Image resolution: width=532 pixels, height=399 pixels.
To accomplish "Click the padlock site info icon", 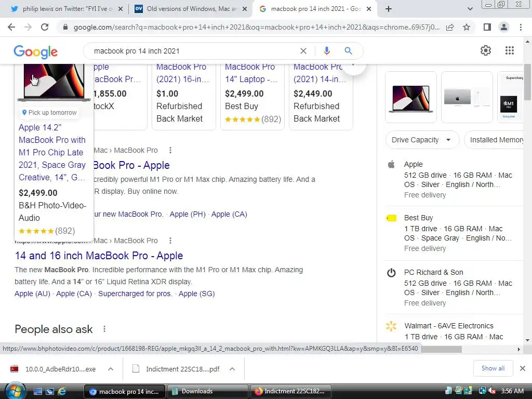I will pyautogui.click(x=65, y=27).
